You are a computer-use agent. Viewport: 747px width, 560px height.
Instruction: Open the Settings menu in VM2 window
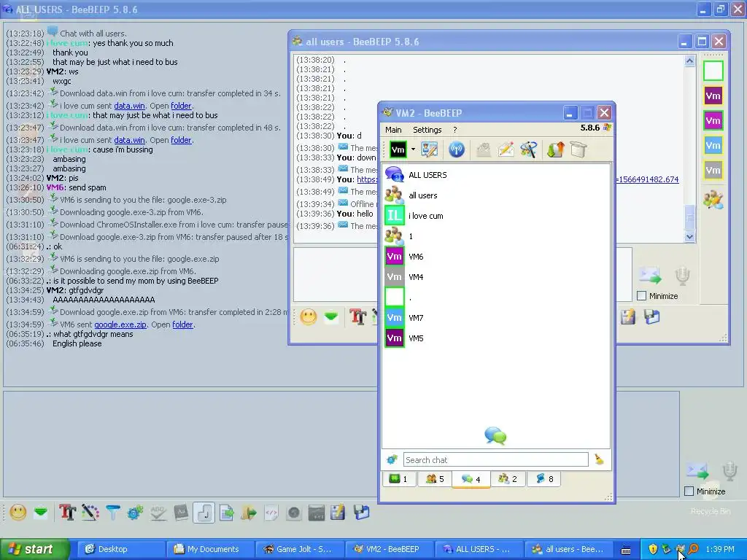[x=427, y=130]
